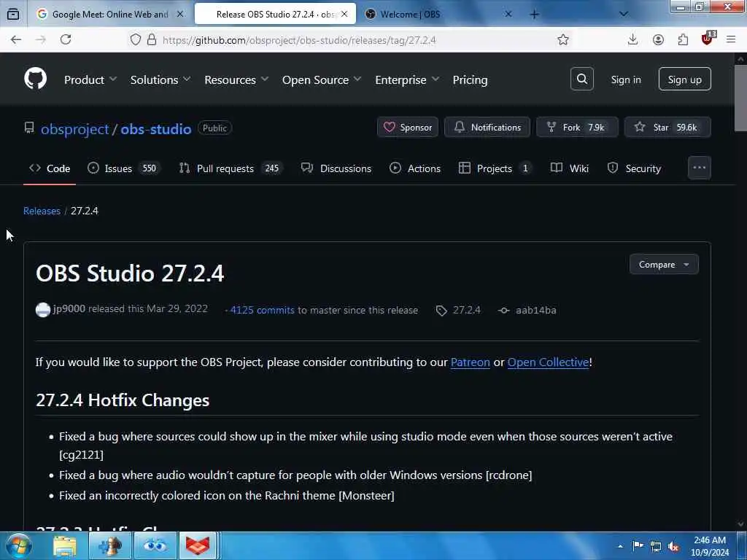Click the Star 59.6k button
The width and height of the screenshot is (747, 560).
point(667,127)
